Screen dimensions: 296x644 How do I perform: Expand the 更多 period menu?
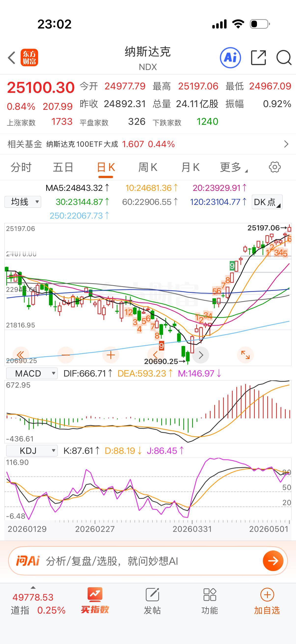[x=234, y=167]
